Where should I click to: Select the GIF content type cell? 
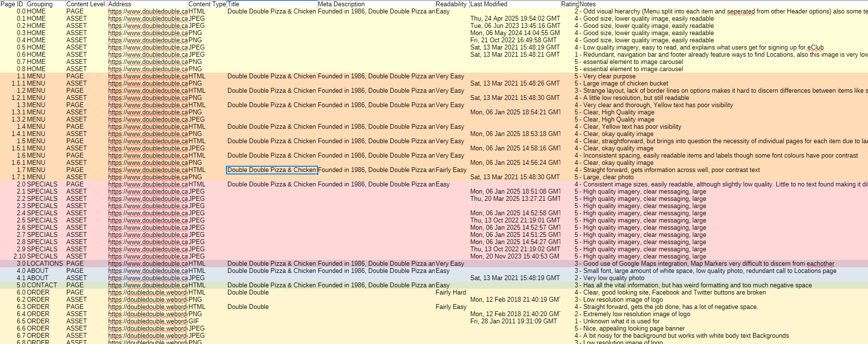[x=194, y=321]
